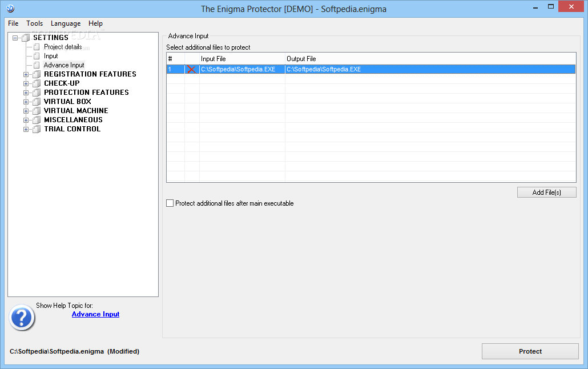Click the Project details page icon
The width and height of the screenshot is (588, 369).
coord(37,47)
